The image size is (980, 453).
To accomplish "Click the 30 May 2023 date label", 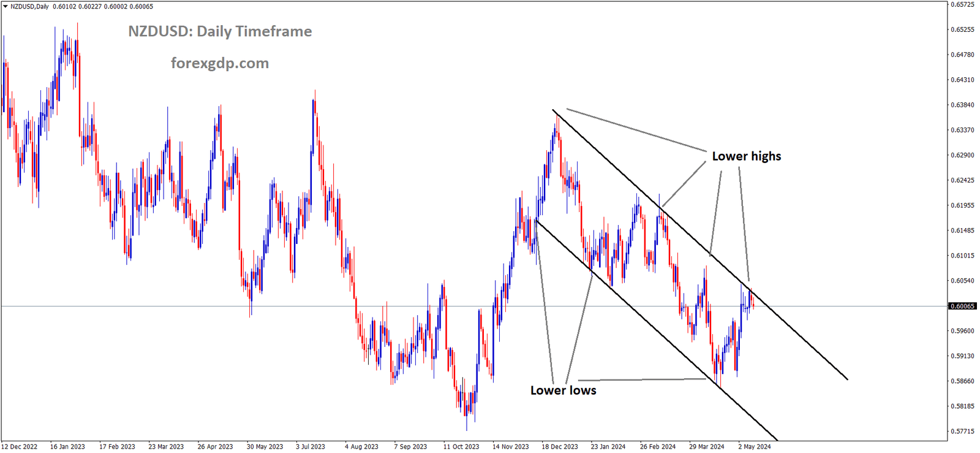I will [265, 447].
